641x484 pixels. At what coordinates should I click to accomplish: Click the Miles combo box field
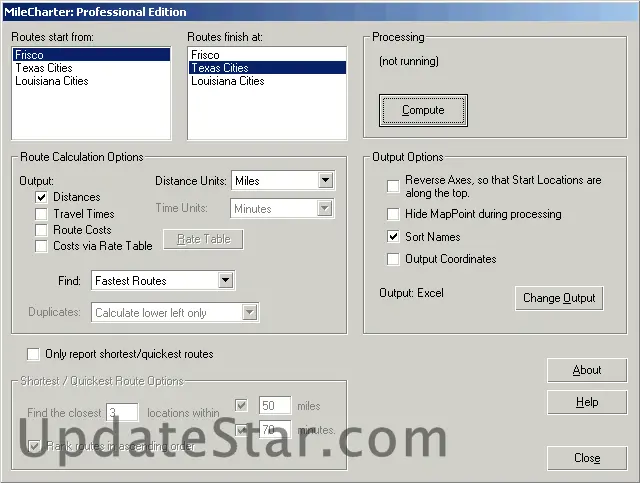pos(283,181)
